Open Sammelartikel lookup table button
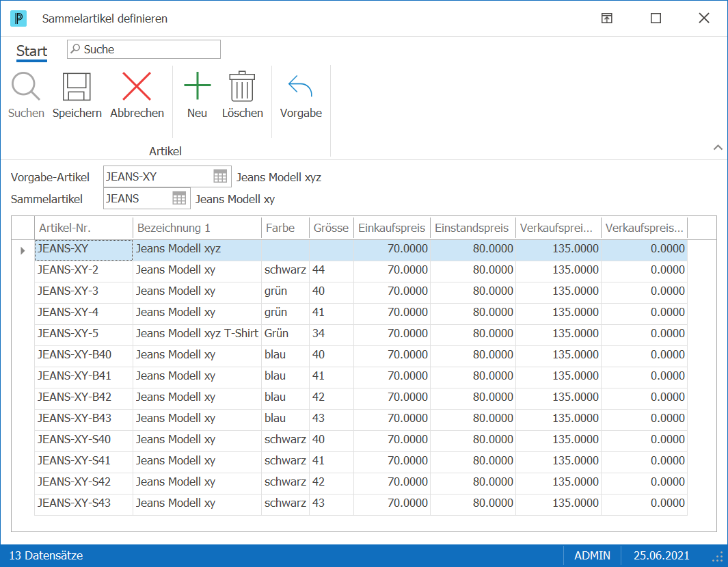728x567 pixels. click(179, 198)
